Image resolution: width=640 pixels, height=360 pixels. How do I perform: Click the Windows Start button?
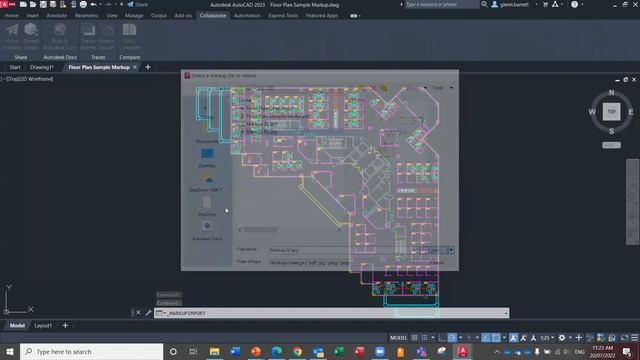[x=9, y=351]
